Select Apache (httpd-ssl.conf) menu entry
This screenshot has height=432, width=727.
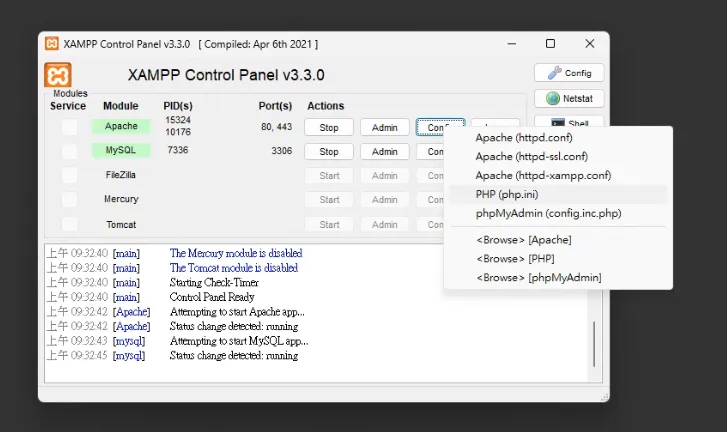[x=558, y=157]
